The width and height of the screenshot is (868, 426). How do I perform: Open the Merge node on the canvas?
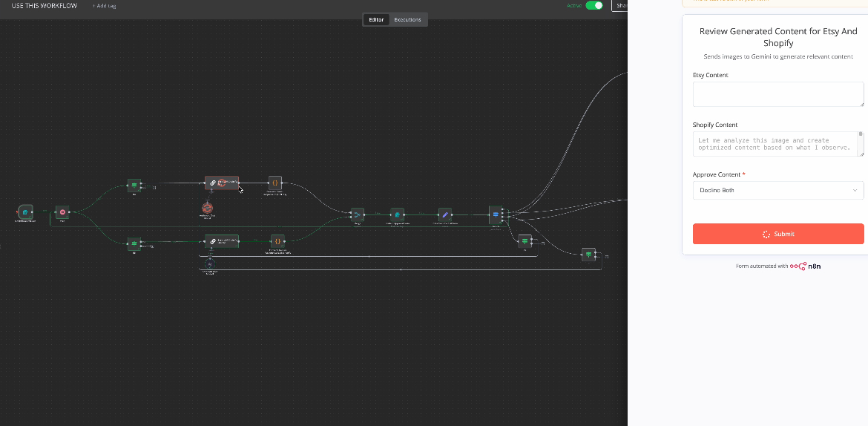pyautogui.click(x=358, y=215)
